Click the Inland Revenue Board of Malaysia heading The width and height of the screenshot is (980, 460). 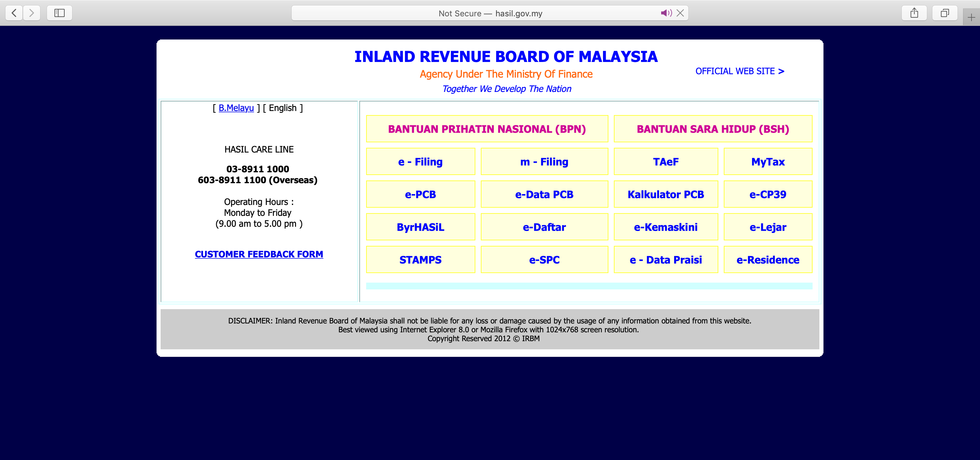[x=506, y=57]
